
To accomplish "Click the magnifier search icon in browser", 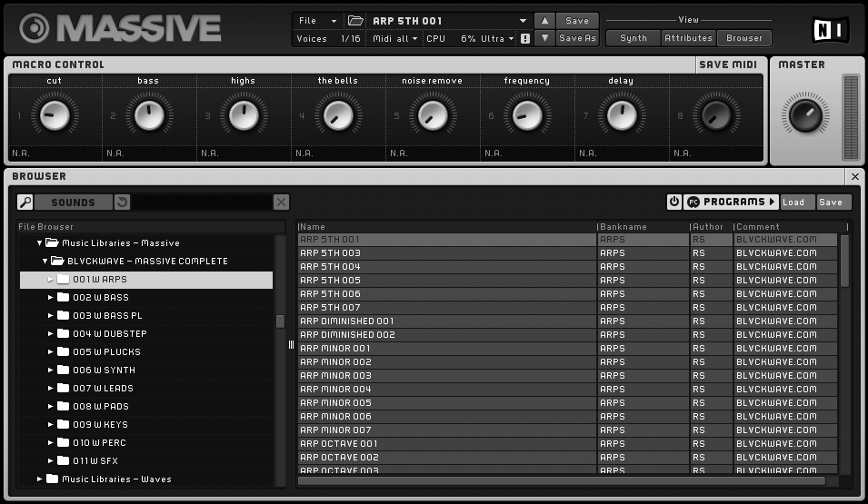I will 25,203.
